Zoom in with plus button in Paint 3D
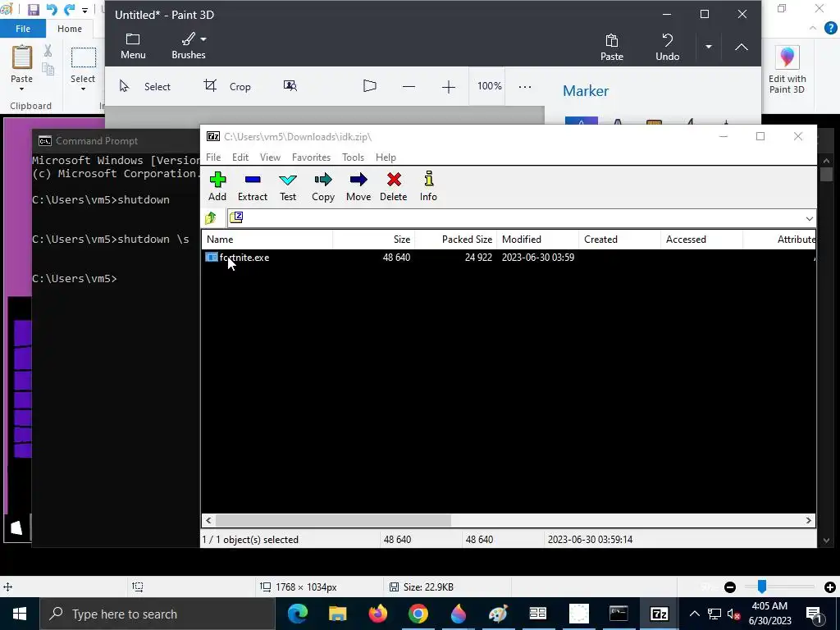Screen dimensions: 840x630 tap(449, 86)
